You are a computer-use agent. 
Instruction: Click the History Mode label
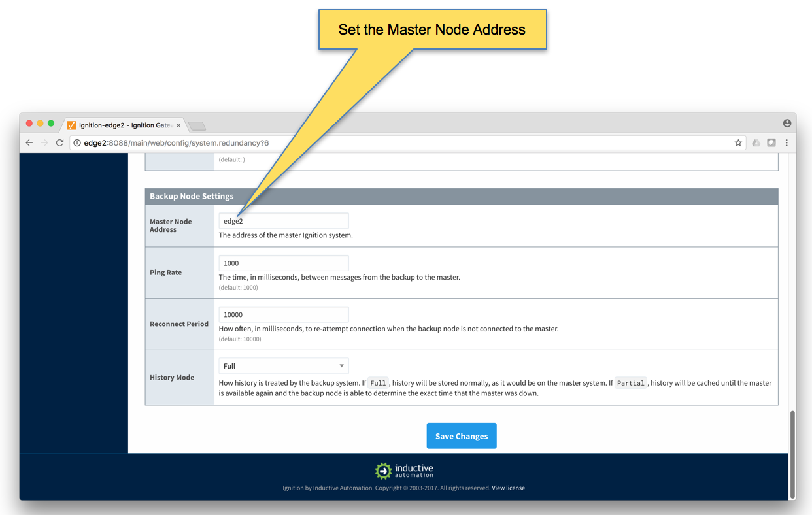click(x=172, y=378)
